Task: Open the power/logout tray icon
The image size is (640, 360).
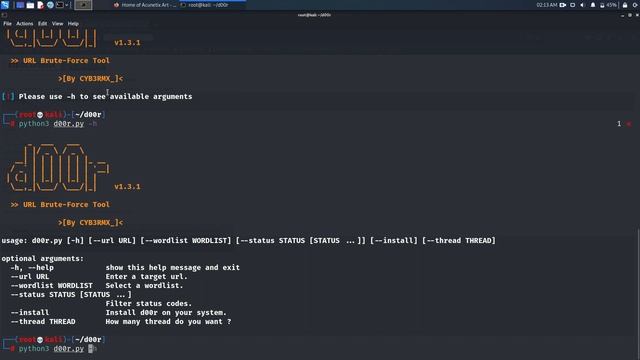Action: [x=636, y=5]
